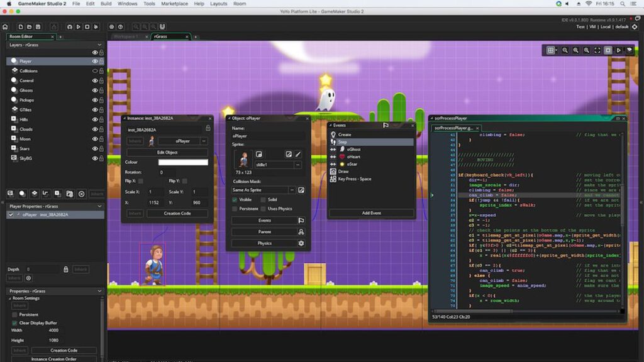Lock the SkyBG layer
Screen dimensions: 644x362
point(101,158)
